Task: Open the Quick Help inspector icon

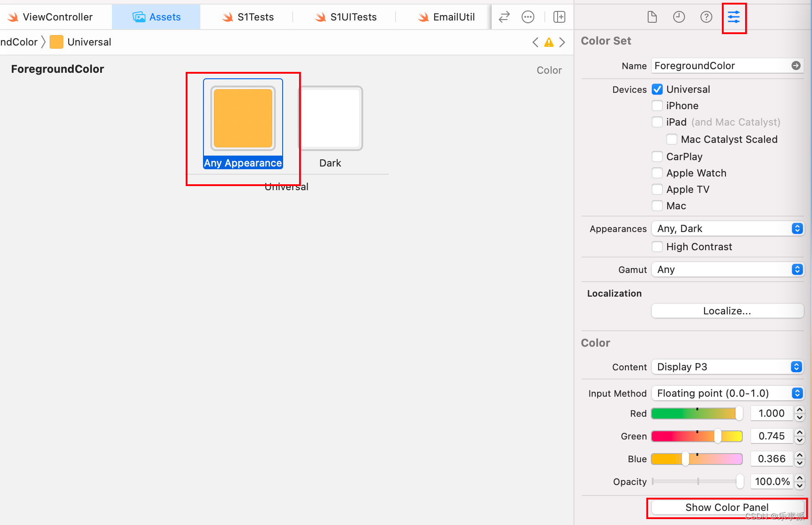Action: coord(706,17)
